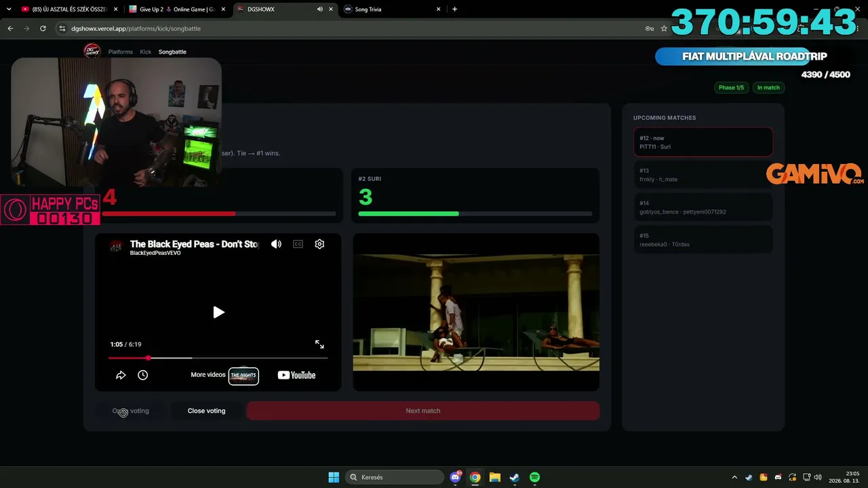Enter fullscreen on the YouTube player
868x488 pixels.
click(x=319, y=344)
